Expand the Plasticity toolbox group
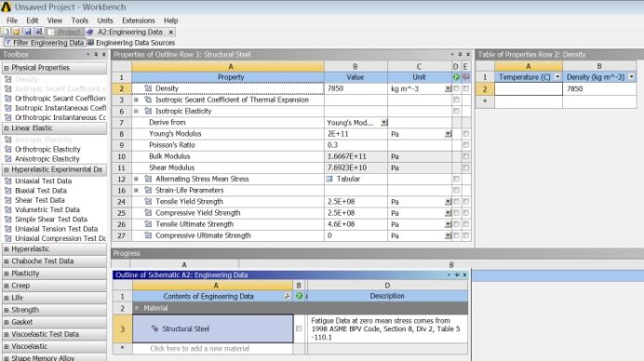644x361 pixels. point(7,274)
